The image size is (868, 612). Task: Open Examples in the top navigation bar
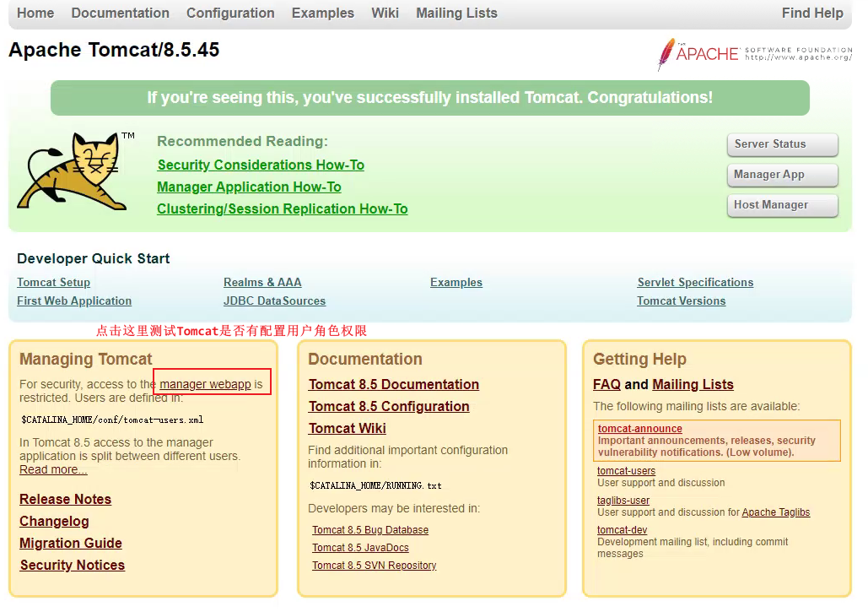[x=323, y=13]
